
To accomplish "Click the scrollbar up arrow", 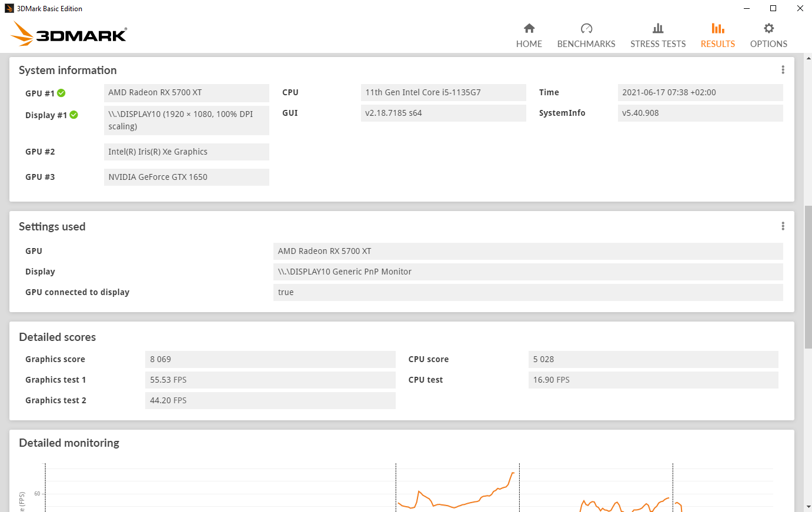I will (808, 58).
